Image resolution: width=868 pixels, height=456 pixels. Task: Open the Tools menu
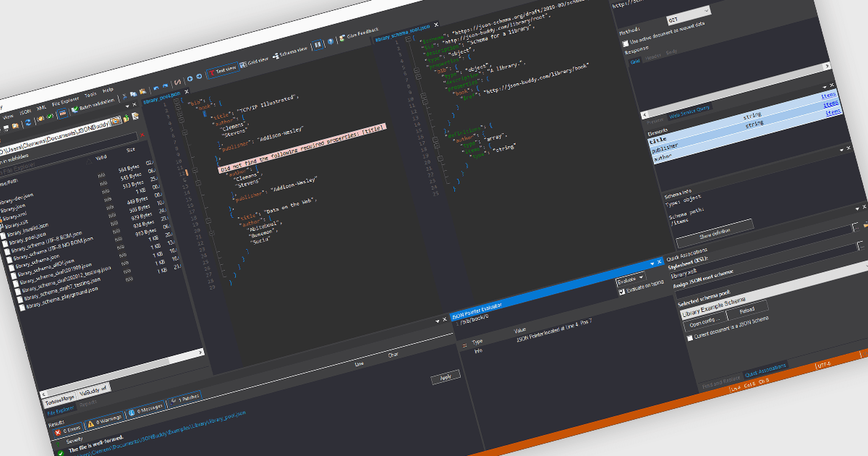point(90,95)
